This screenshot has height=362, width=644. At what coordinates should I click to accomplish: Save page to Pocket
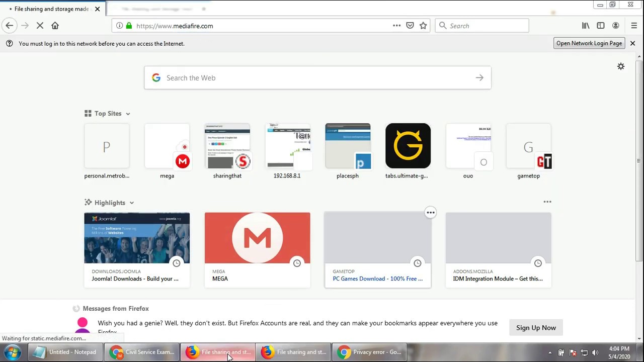(410, 26)
